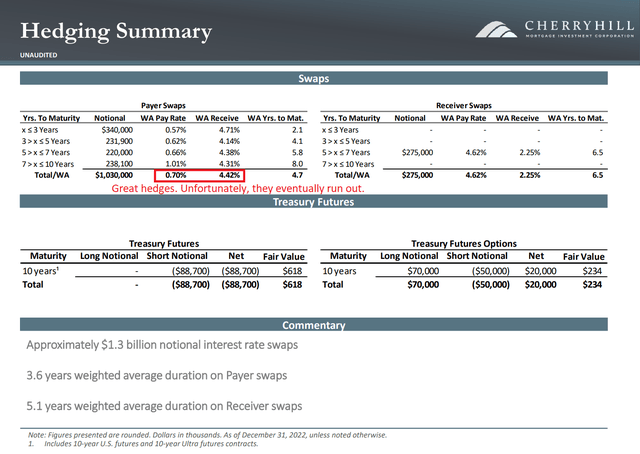
Task: Click the Receiver Swaps 'WA Yrs. to Mat.' header
Action: pyautogui.click(x=576, y=118)
